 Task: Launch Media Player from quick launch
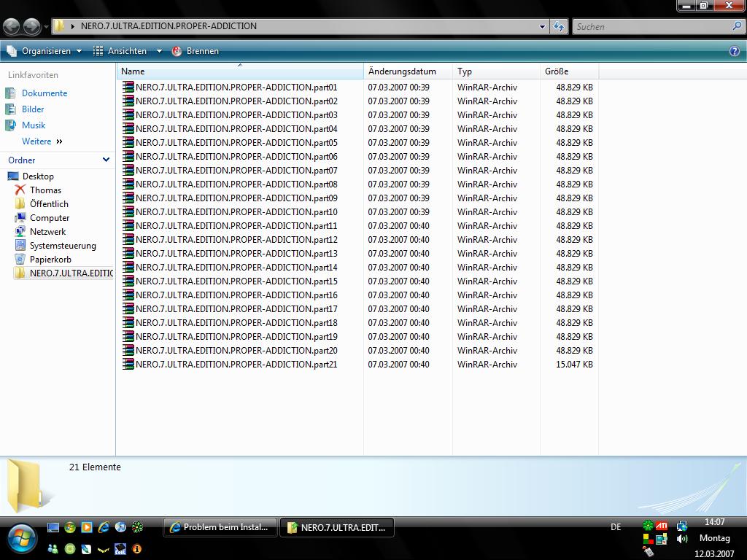coord(87,527)
